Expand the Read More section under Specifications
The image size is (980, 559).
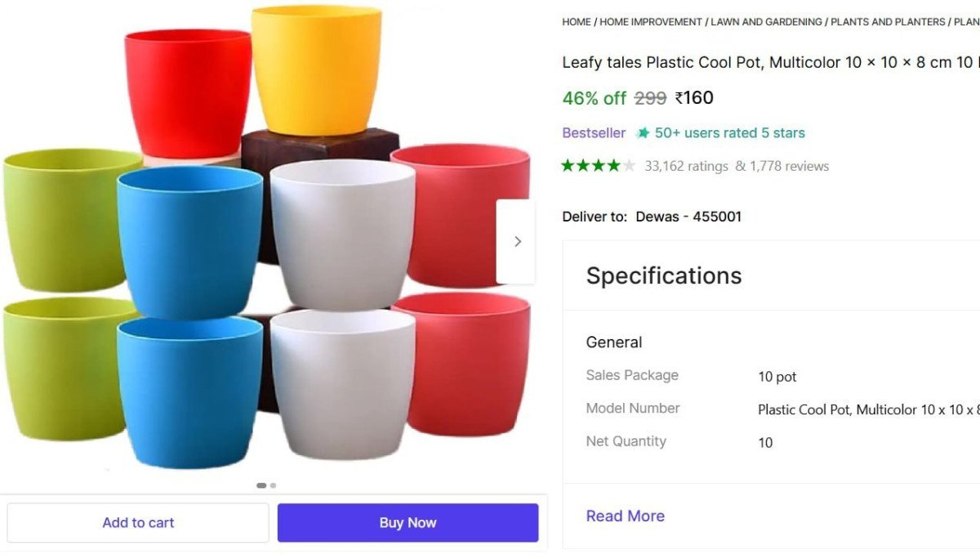tap(625, 516)
